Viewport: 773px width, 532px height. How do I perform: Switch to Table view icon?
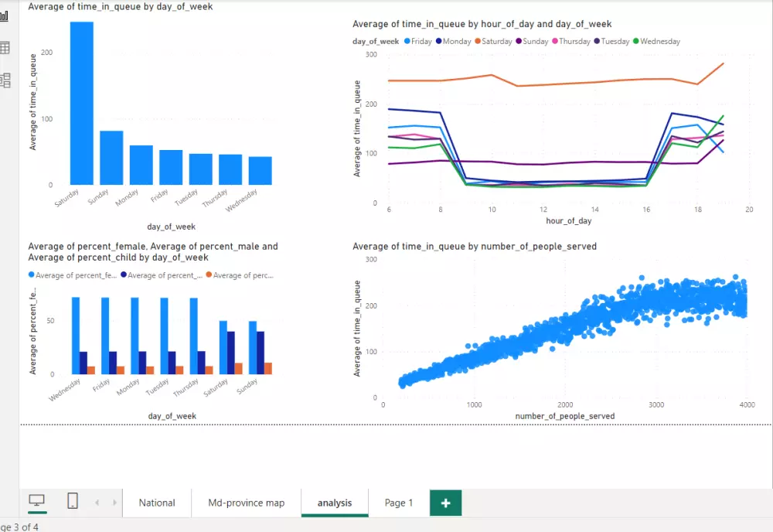[5, 48]
